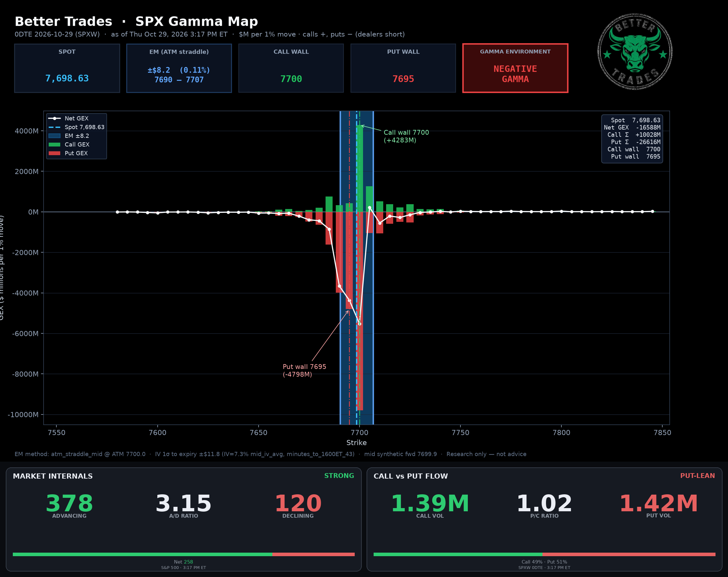Click the tall green call bar at 7700

[x=360, y=168]
